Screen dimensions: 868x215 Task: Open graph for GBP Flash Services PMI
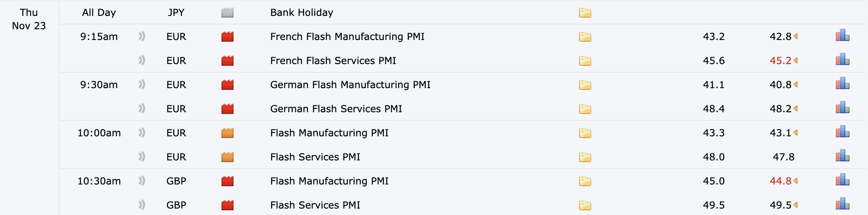click(842, 204)
